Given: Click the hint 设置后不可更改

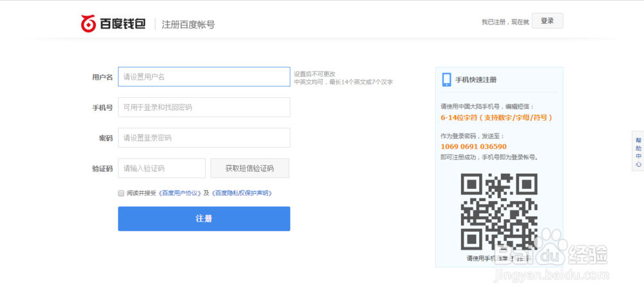Looking at the screenshot, I should [315, 74].
